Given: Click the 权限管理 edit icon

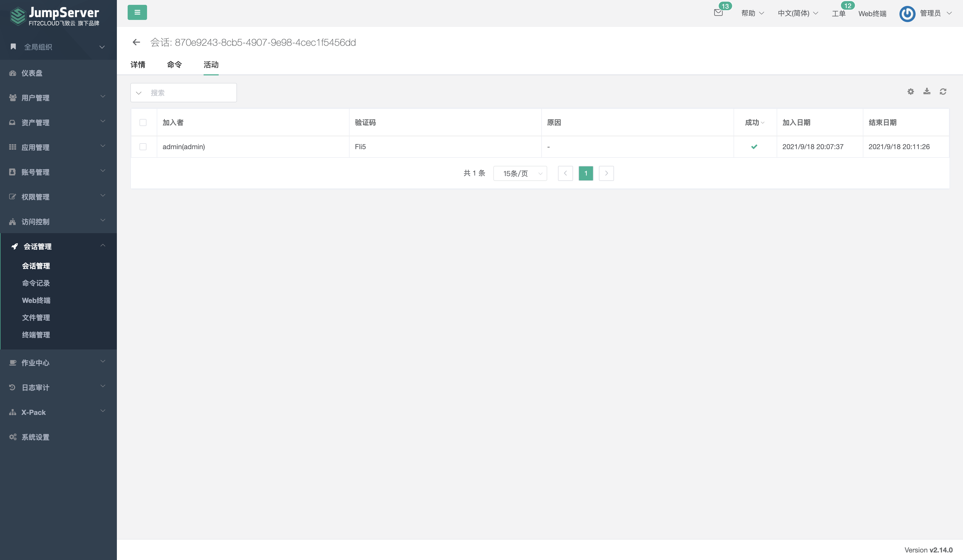Looking at the screenshot, I should point(13,197).
